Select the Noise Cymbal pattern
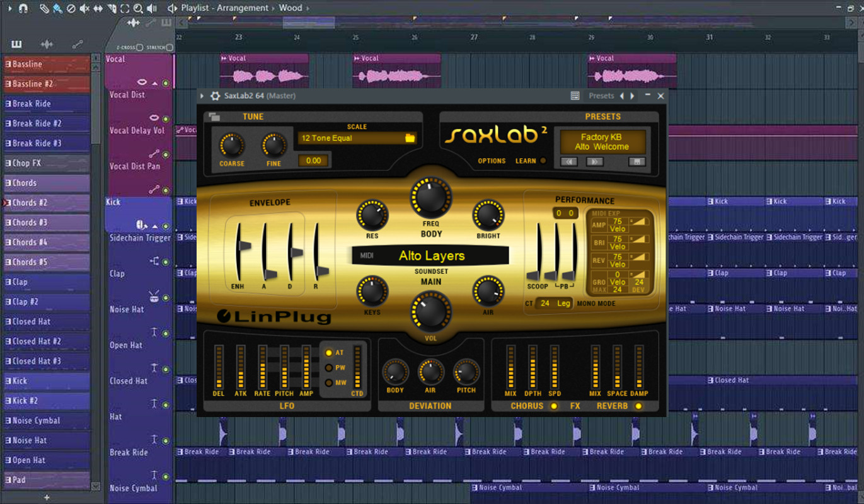 click(47, 420)
